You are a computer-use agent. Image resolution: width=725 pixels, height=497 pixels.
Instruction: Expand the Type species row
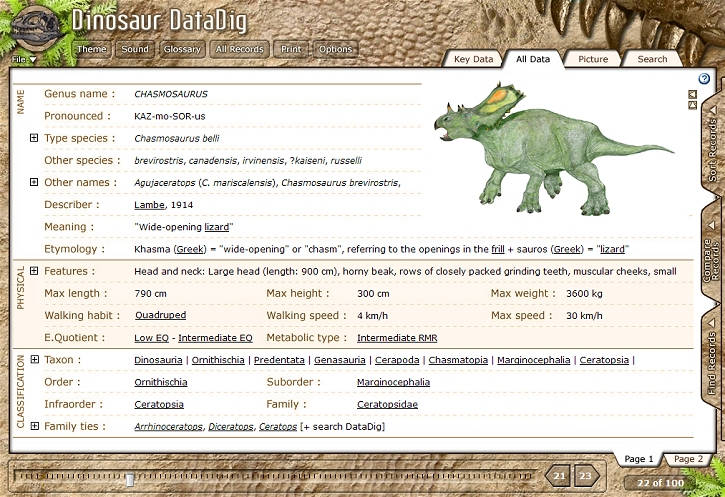[34, 138]
